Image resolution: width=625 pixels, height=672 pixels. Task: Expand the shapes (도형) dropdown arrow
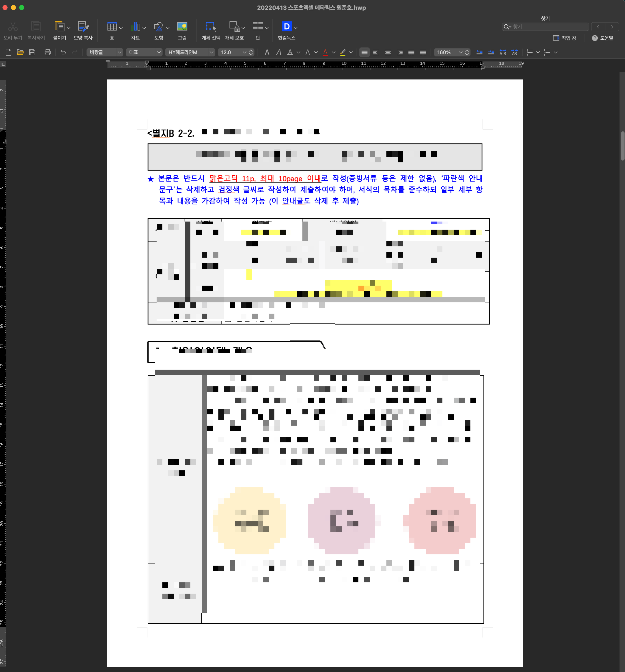click(x=168, y=28)
